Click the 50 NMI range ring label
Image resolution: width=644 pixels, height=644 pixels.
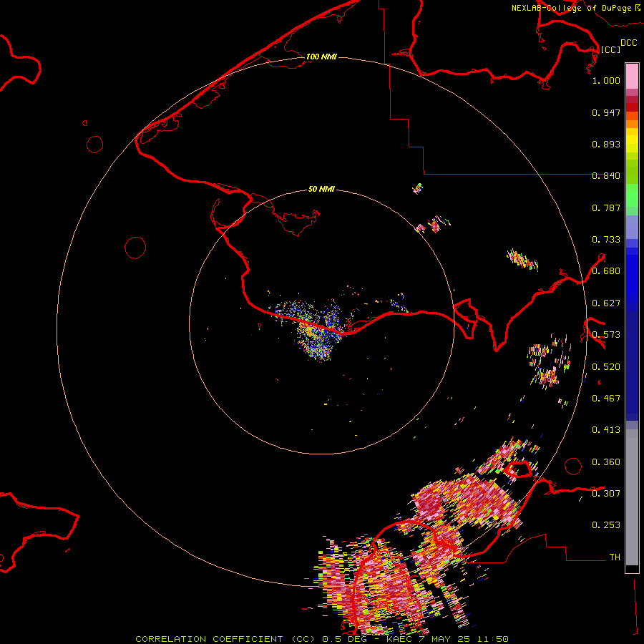pos(321,189)
